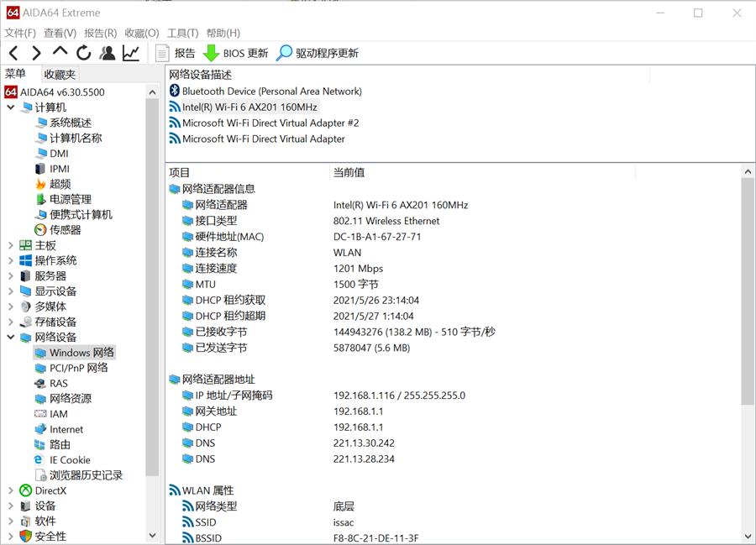The width and height of the screenshot is (756, 545).
Task: Click the BIOS 更新 green arrow button
Action: (x=236, y=53)
